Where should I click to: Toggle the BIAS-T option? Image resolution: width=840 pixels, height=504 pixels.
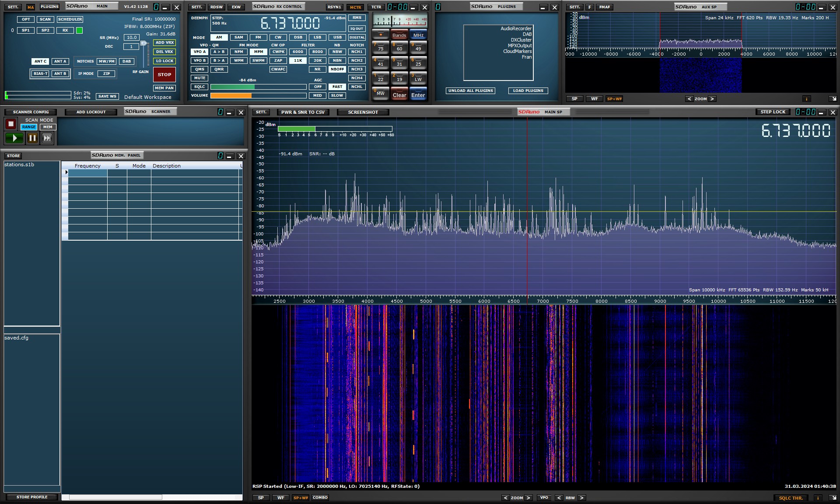coord(41,73)
